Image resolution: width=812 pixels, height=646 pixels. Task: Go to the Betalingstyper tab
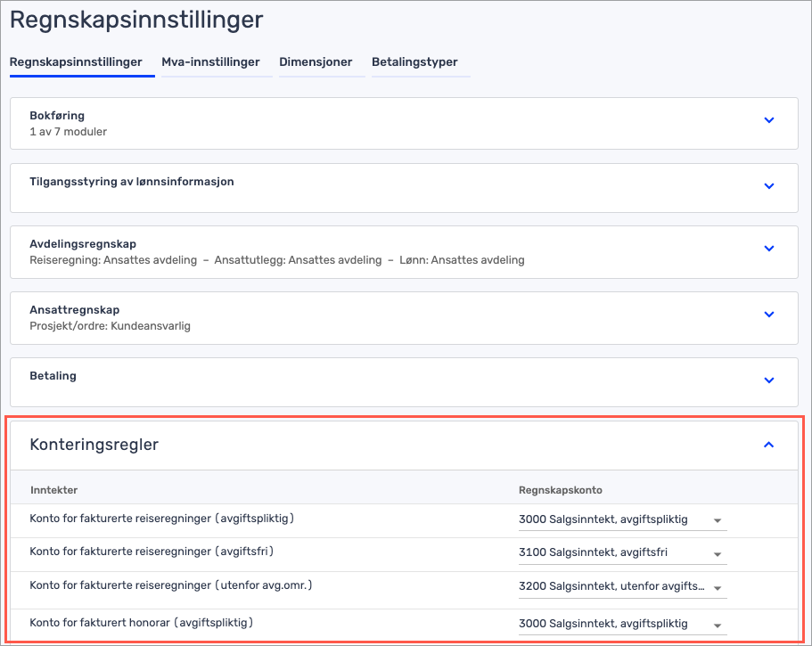[x=414, y=62]
